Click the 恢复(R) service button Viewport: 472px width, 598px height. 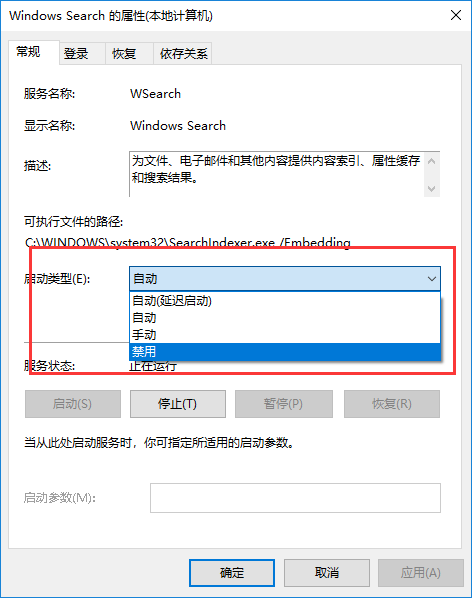(392, 403)
